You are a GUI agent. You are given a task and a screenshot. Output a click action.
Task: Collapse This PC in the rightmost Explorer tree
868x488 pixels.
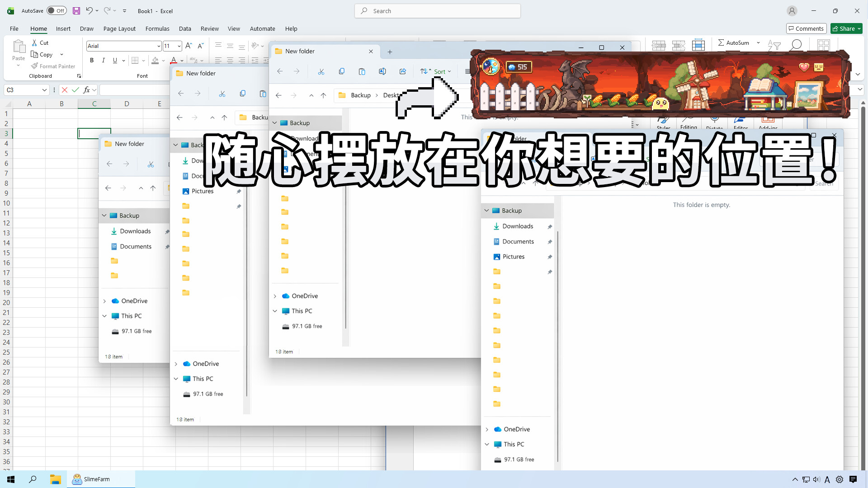(x=487, y=444)
